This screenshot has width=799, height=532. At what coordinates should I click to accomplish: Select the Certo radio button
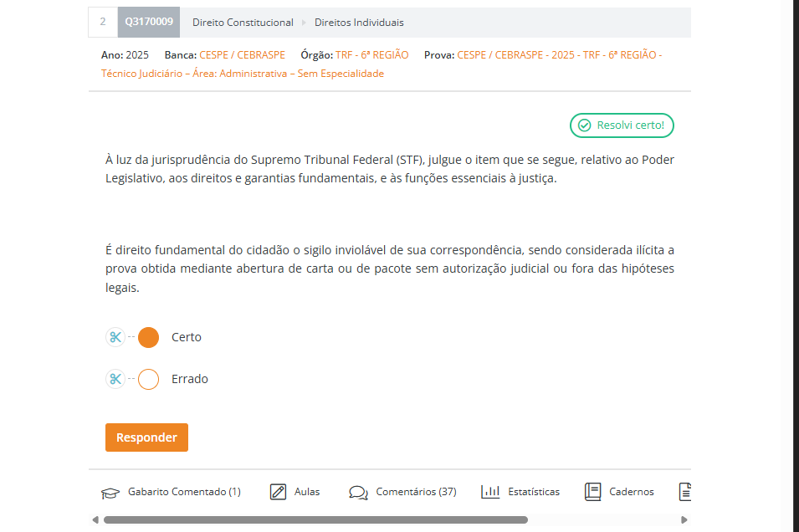point(148,337)
